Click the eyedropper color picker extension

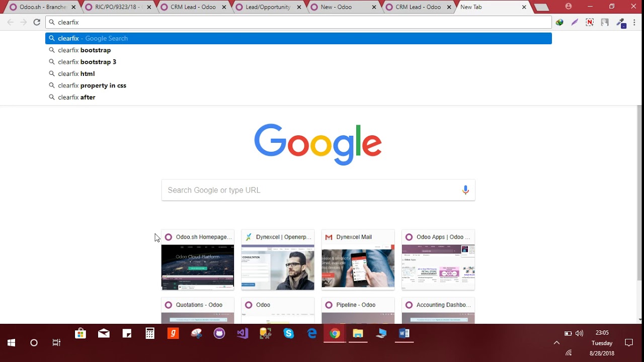pos(621,23)
